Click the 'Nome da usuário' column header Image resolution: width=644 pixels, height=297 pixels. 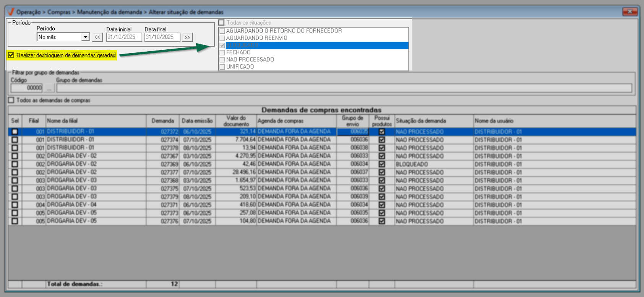[x=555, y=121]
